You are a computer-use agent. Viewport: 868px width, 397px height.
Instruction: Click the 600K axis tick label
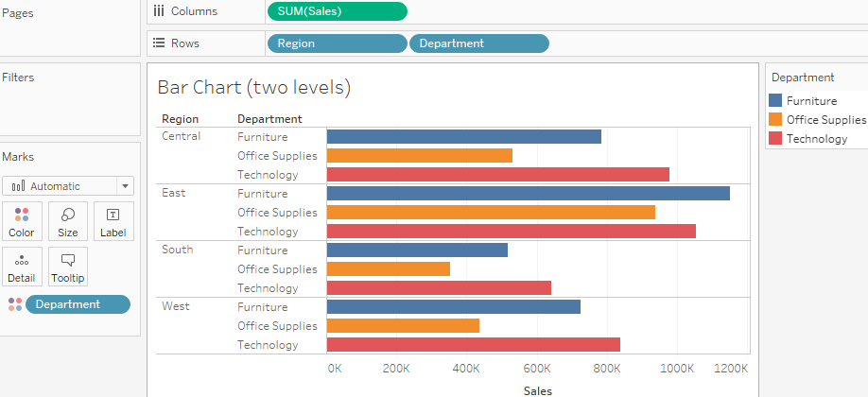coord(536,369)
